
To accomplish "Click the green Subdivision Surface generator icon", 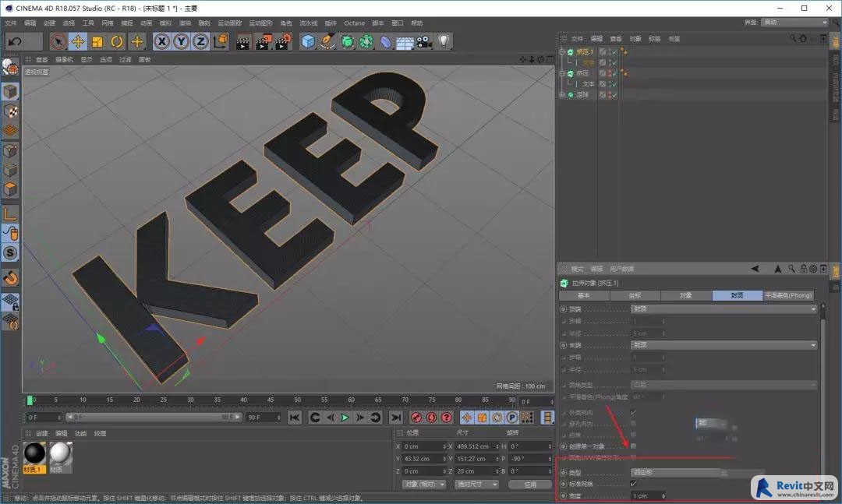I will (x=347, y=41).
